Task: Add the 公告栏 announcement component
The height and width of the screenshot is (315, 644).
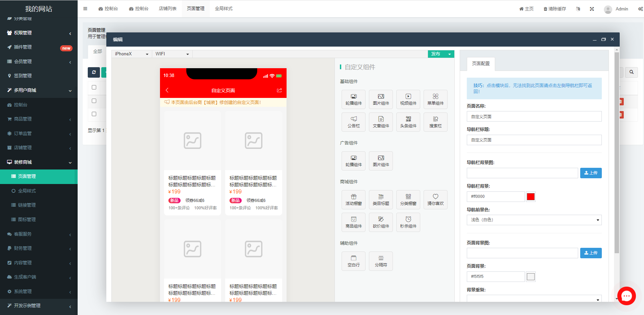Action: [x=353, y=122]
